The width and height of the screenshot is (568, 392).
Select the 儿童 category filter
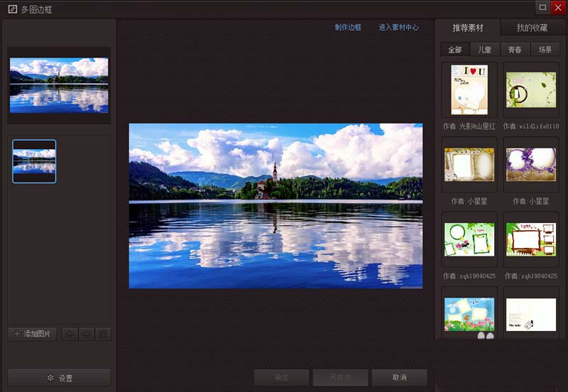tap(485, 49)
